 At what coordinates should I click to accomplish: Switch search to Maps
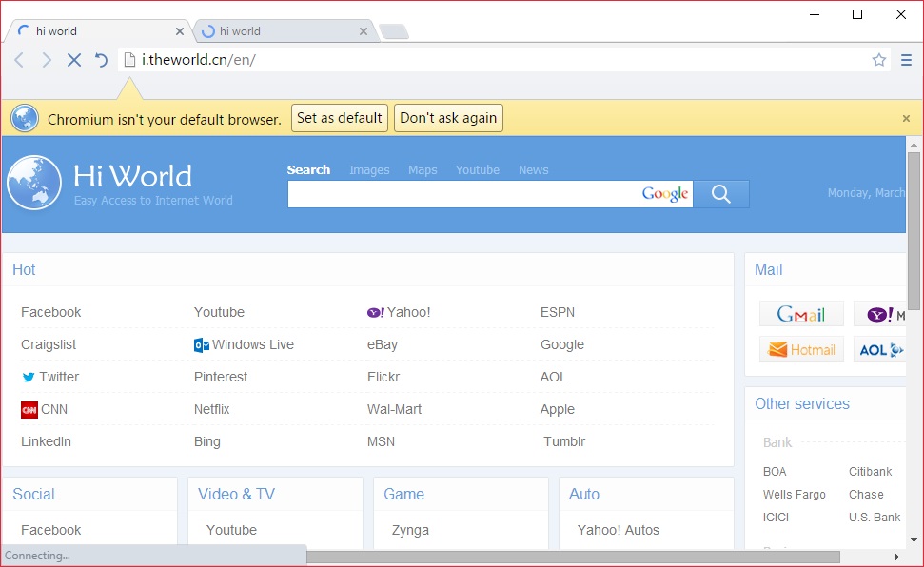[x=423, y=169]
